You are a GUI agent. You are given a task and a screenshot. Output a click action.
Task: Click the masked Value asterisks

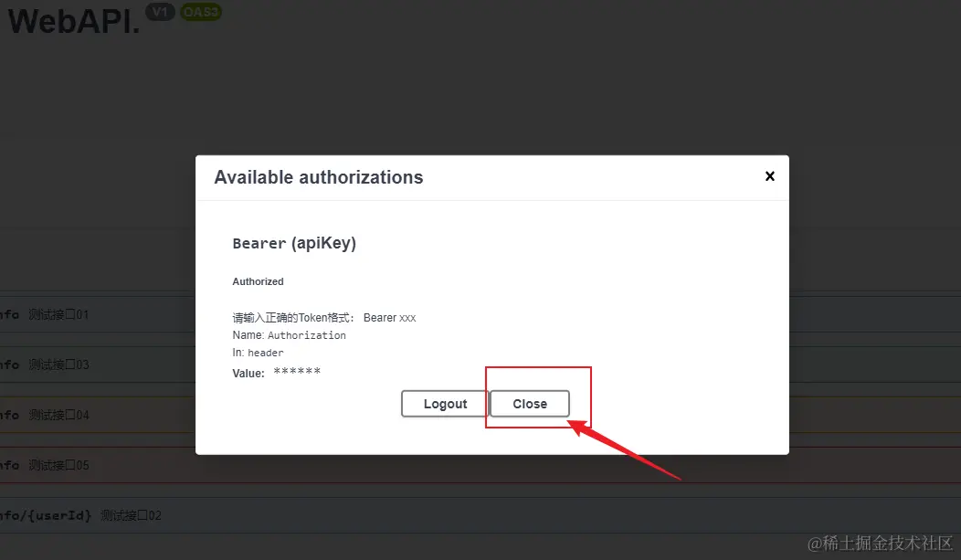tap(297, 371)
